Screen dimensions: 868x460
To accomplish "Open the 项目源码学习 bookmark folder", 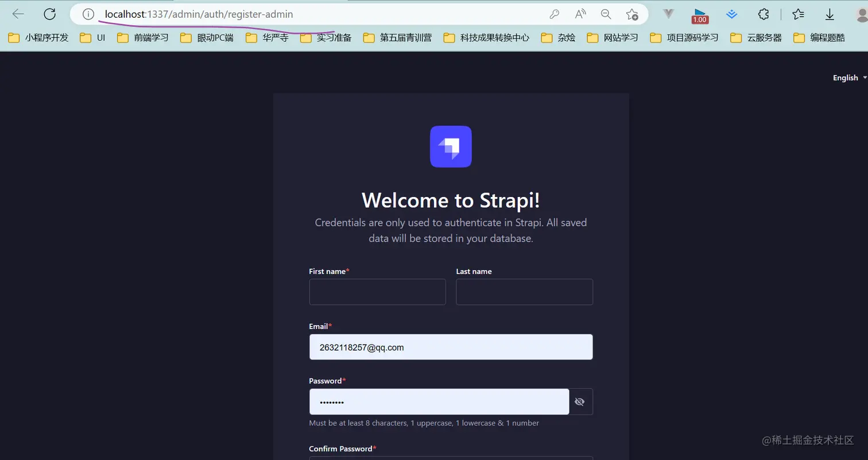I will pyautogui.click(x=684, y=38).
